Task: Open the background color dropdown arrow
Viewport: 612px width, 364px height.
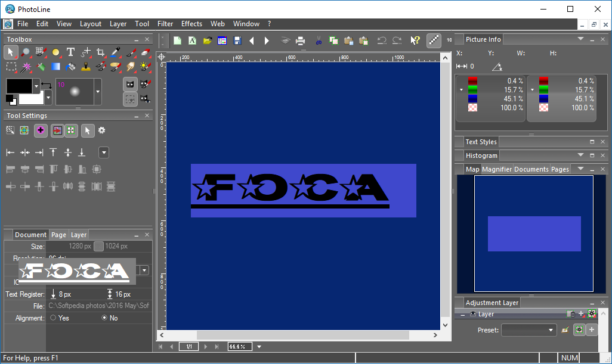Action: coord(48,98)
